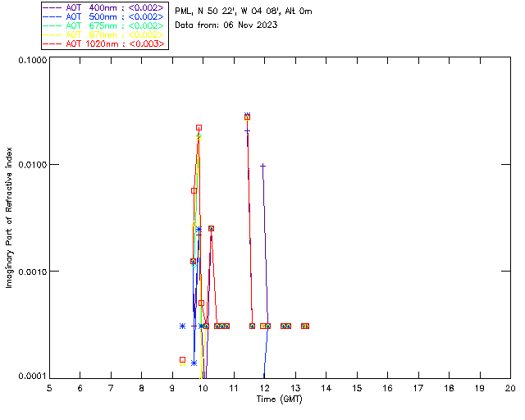Click the x-axis tick label 18

coord(449,388)
